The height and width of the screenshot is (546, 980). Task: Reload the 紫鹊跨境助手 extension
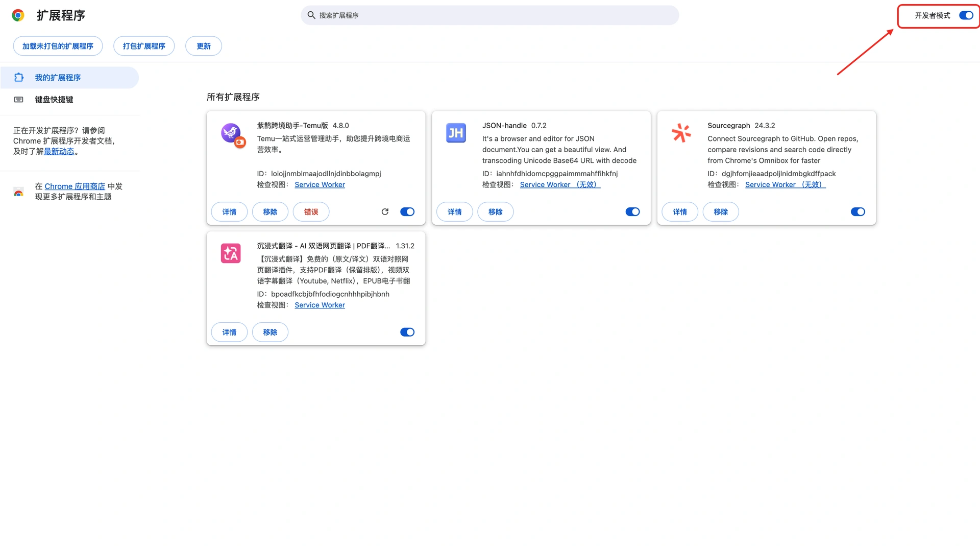pos(385,212)
